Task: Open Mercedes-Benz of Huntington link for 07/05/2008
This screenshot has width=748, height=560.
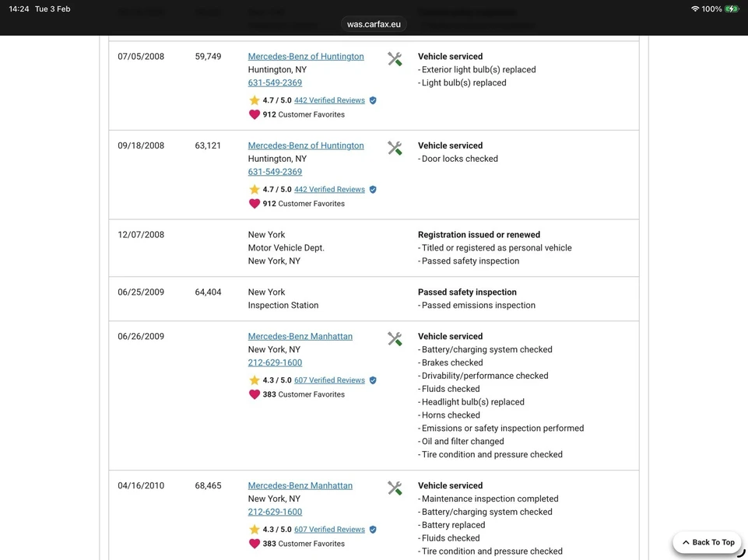Action: pos(306,56)
